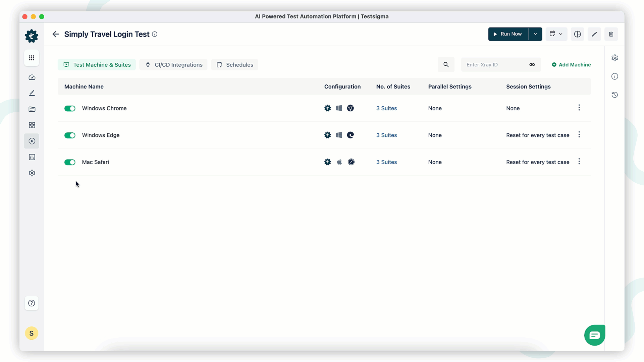The height and width of the screenshot is (362, 644).
Task: Open the right panel settings gear
Action: coord(614,58)
